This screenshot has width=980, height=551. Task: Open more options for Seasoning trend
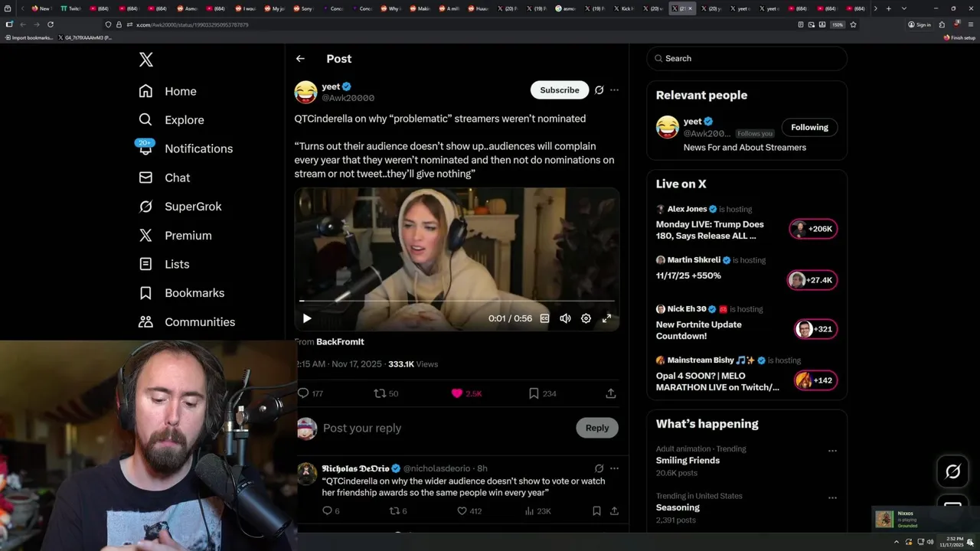[832, 497]
